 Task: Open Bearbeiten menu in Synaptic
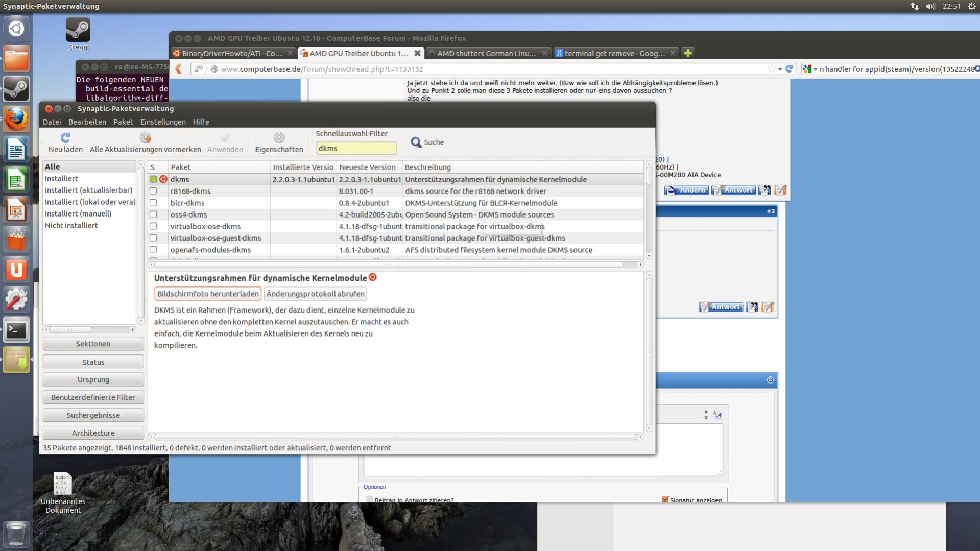click(87, 122)
